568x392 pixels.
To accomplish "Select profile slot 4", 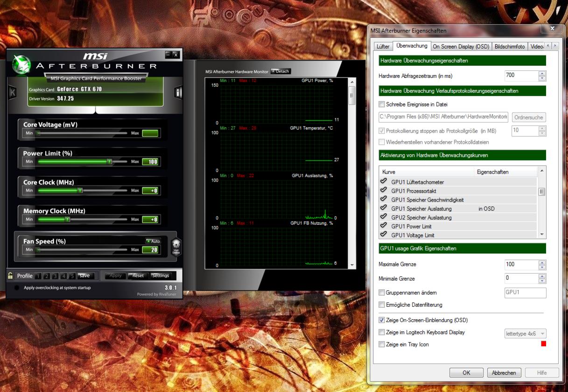I will pos(63,276).
